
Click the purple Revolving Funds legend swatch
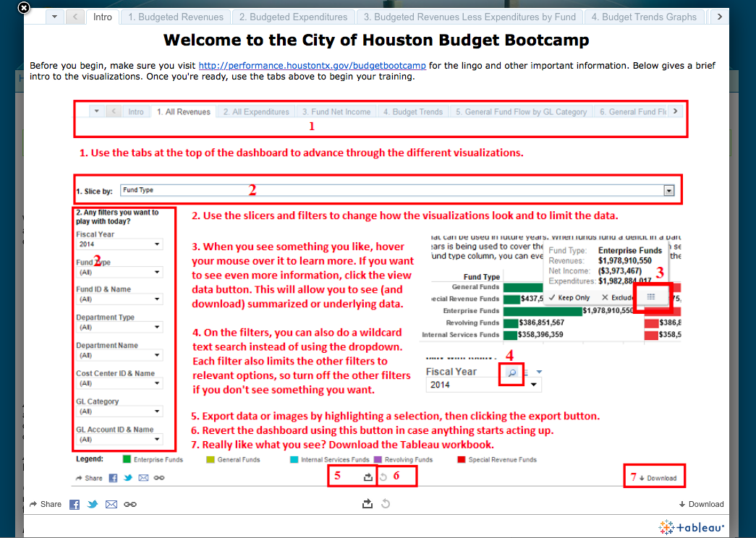point(378,459)
